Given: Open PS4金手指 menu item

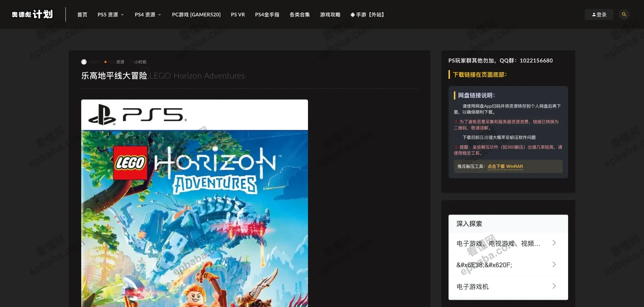Looking at the screenshot, I should tap(267, 14).
